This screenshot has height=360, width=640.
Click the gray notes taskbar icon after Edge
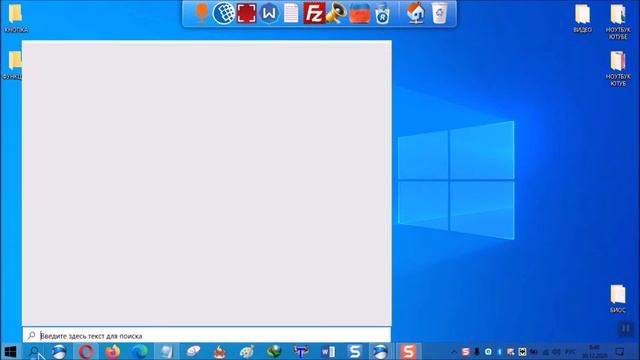(x=167, y=351)
